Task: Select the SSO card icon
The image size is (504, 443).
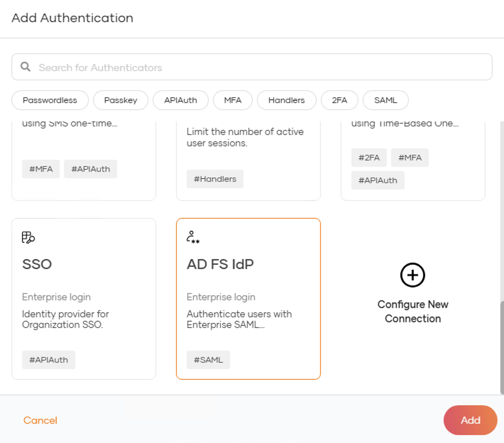Action: tap(28, 237)
